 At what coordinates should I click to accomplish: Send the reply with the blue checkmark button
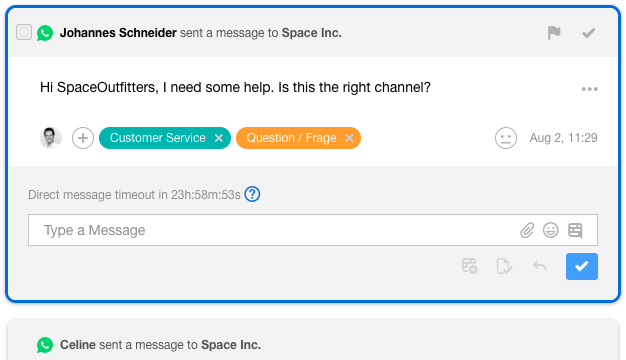coord(582,266)
